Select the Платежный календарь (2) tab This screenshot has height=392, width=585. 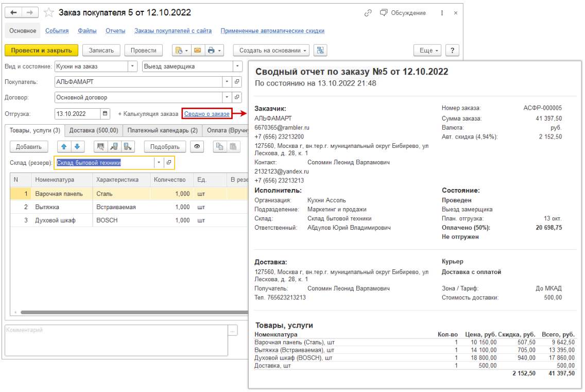click(x=162, y=130)
